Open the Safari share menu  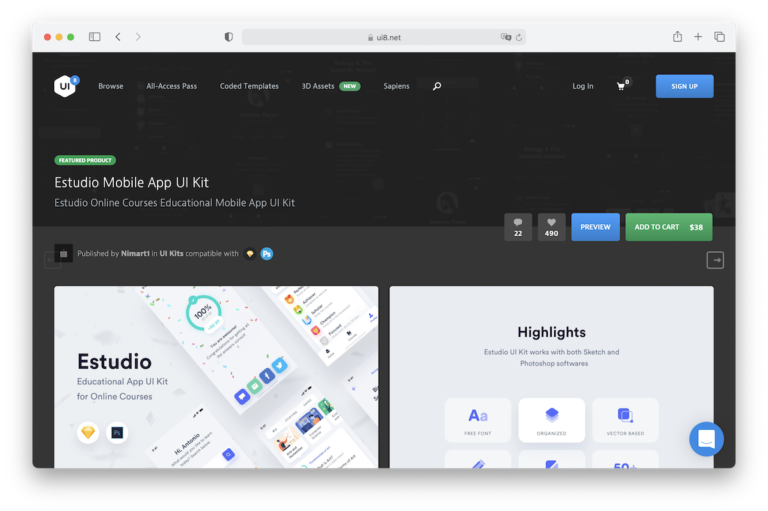677,37
